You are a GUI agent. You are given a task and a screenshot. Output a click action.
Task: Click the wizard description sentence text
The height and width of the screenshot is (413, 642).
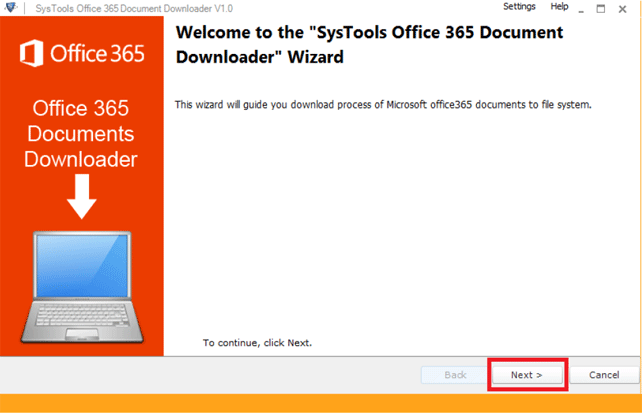click(383, 105)
